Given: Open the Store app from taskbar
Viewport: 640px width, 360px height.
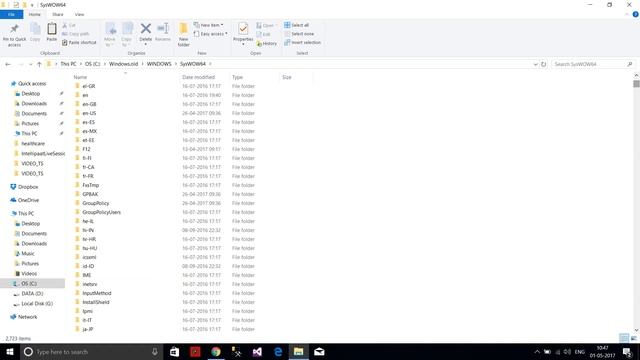Looking at the screenshot, I should click(x=174, y=352).
